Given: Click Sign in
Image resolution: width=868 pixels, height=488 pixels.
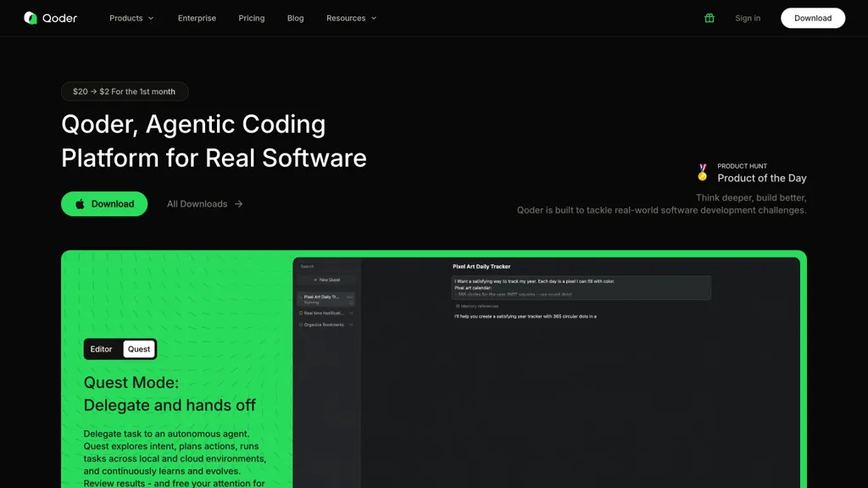Looking at the screenshot, I should coord(748,18).
